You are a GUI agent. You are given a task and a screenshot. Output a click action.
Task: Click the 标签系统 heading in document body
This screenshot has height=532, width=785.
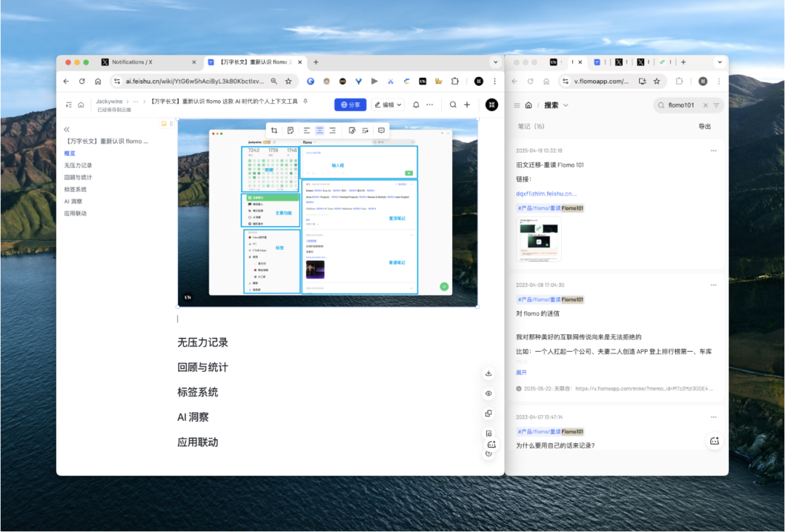(198, 392)
